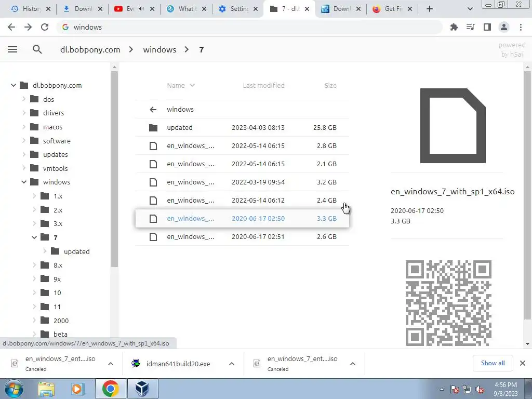
Task: Close the 7 - dl.bobpony tab
Action: pos(307,9)
